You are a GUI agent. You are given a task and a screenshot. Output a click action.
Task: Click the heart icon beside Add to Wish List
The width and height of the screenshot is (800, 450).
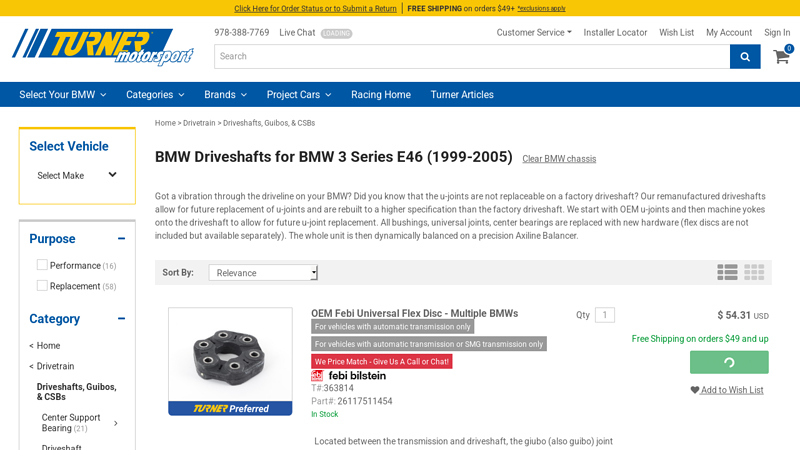694,390
